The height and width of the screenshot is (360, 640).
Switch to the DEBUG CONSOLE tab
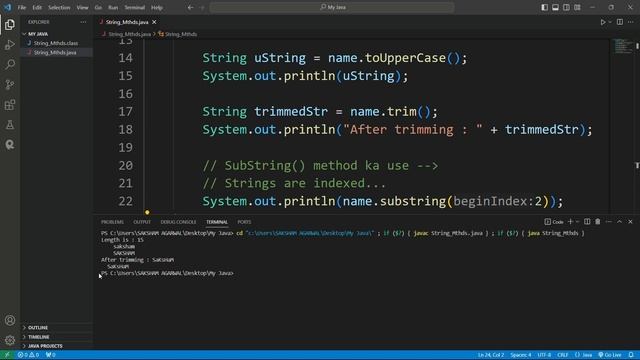pos(178,222)
